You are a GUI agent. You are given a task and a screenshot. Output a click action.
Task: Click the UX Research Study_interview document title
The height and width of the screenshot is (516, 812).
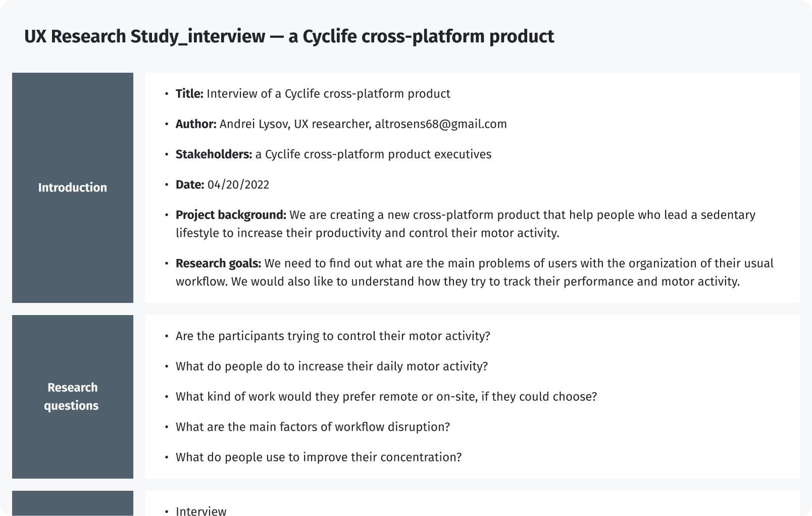click(289, 36)
